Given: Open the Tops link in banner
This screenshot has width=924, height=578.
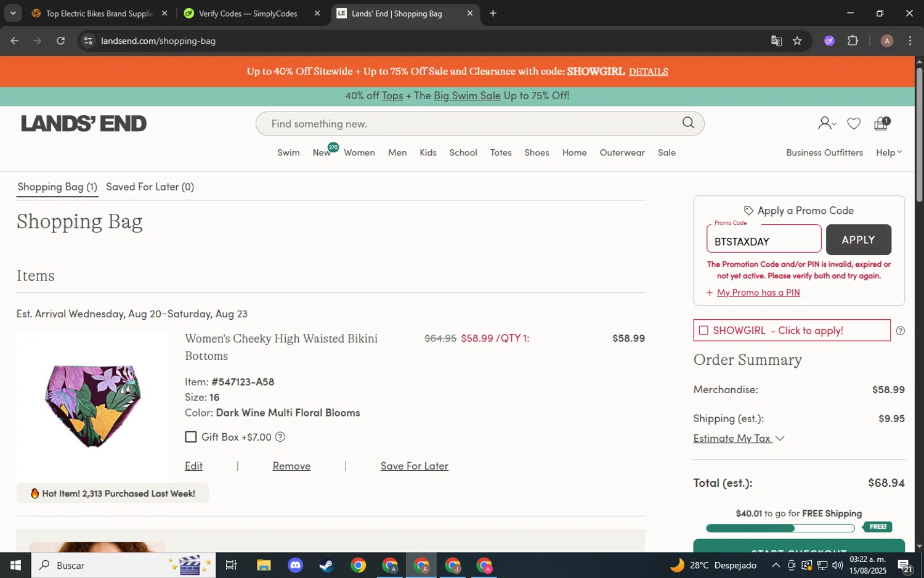Looking at the screenshot, I should click(392, 96).
